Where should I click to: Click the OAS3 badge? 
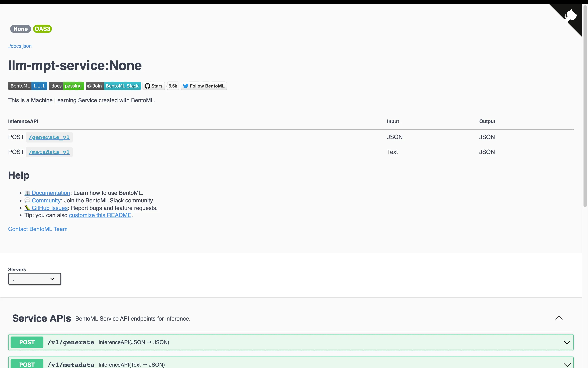(x=42, y=29)
